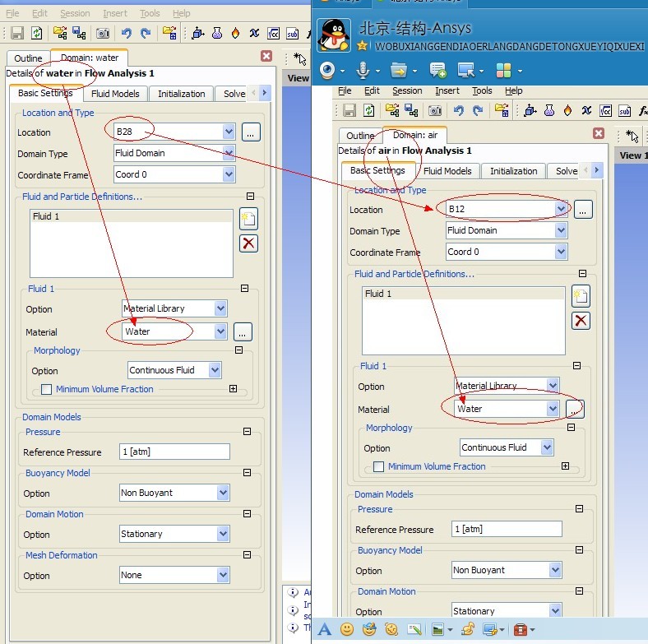This screenshot has width=648, height=644.
Task: Click the browse button beside Material in water panel
Action: point(243,332)
